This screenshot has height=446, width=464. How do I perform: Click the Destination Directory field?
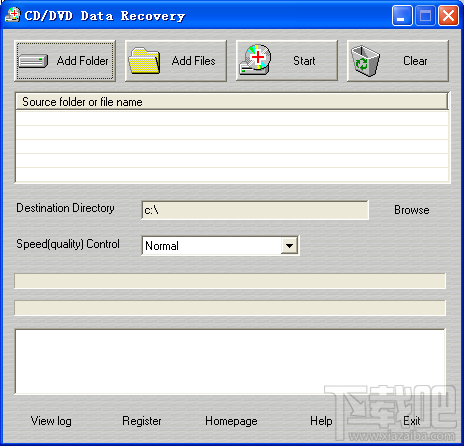click(x=255, y=210)
